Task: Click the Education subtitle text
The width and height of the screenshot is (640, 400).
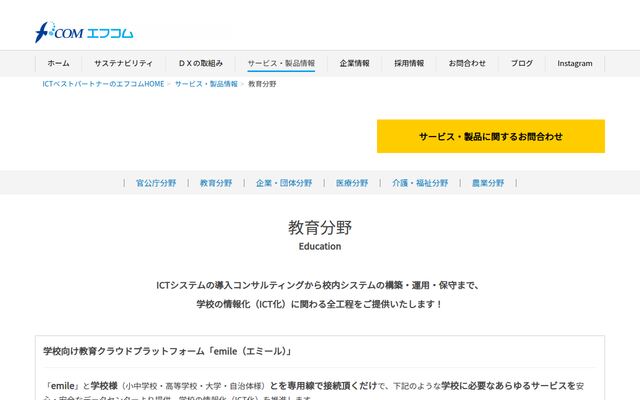Action: click(320, 247)
